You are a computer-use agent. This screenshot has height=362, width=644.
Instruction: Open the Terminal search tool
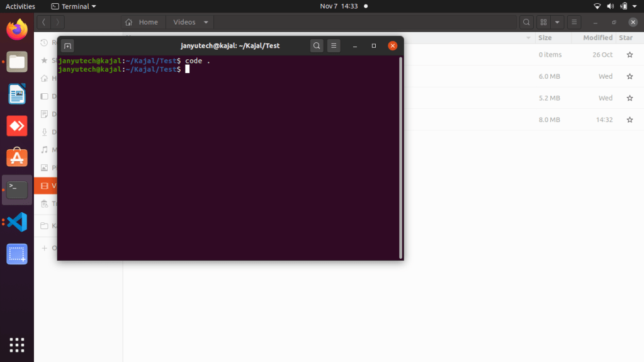coord(317,46)
